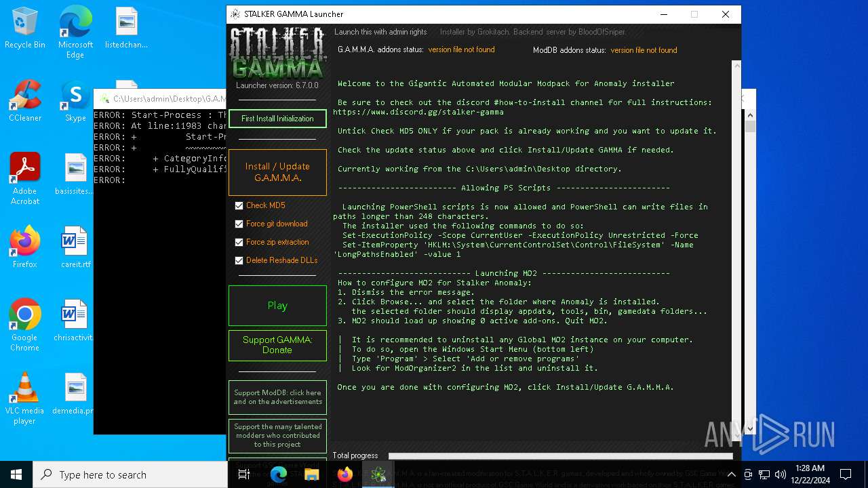Toggle Force git download checkbox
The height and width of the screenshot is (488, 868).
239,224
